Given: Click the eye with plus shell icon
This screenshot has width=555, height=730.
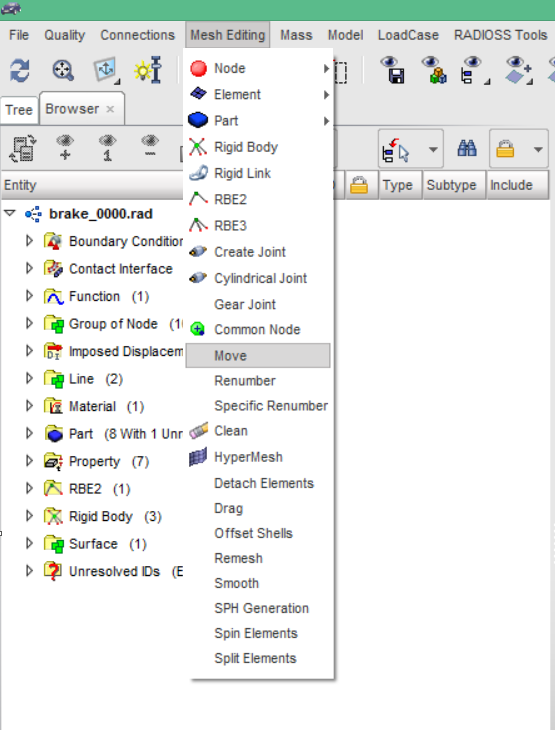Looking at the screenshot, I should pyautogui.click(x=518, y=70).
